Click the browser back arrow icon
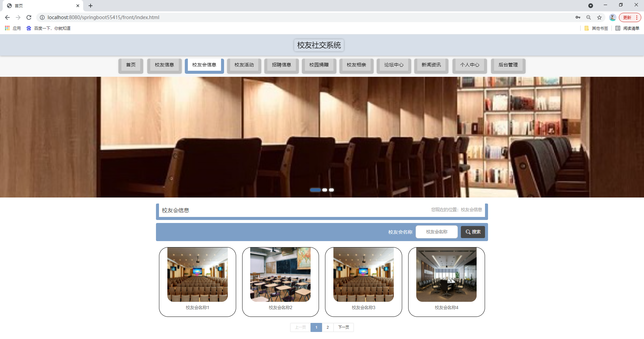The width and height of the screenshot is (644, 339). tap(7, 17)
